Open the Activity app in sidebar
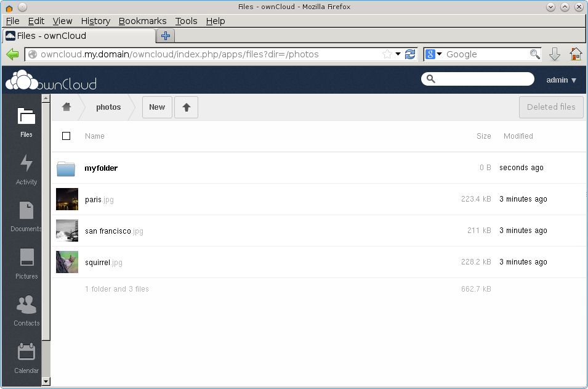The image size is (588, 389). 26,170
